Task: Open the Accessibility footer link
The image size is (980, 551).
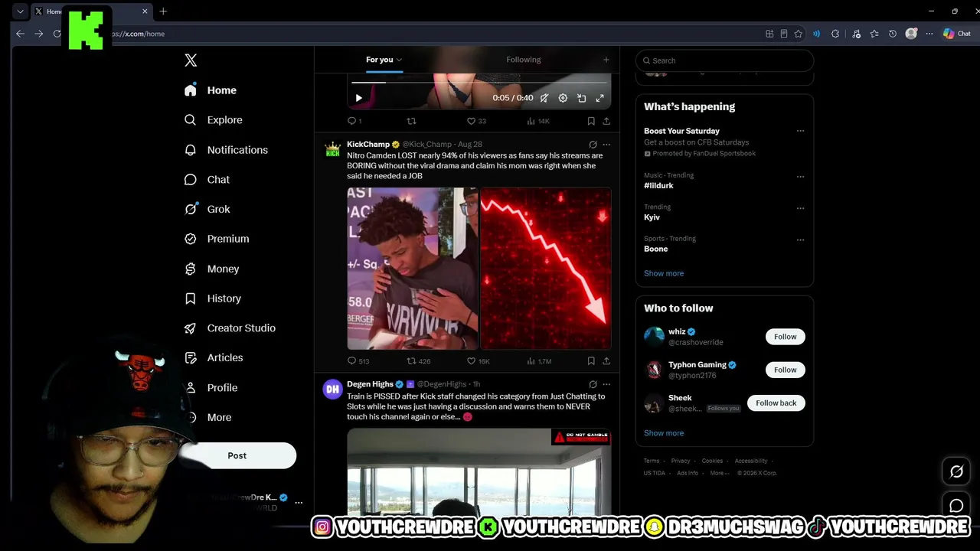Action: tap(751, 461)
